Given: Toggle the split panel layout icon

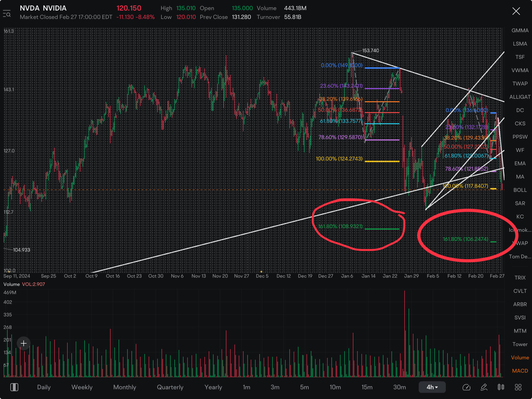Looking at the screenshot, I should pos(14,387).
